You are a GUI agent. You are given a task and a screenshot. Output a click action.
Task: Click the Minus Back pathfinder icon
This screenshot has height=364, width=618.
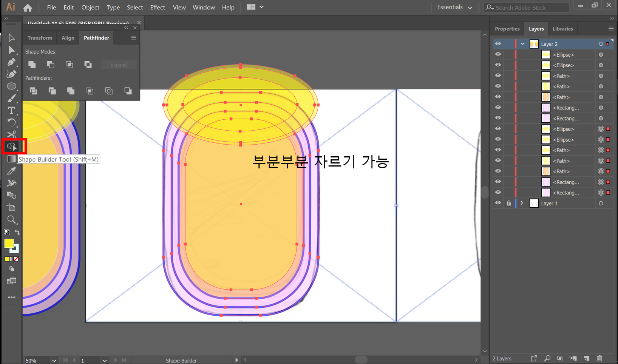[x=128, y=91]
